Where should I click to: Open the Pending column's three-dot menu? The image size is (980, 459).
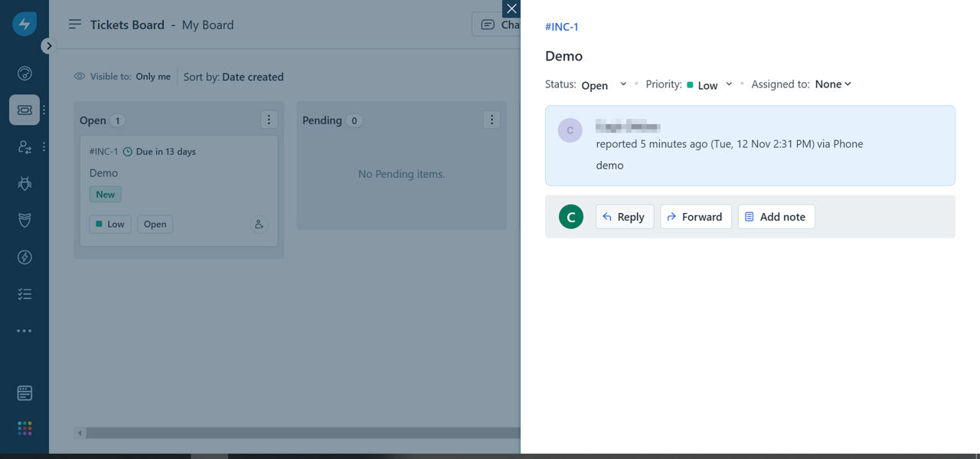pos(492,120)
